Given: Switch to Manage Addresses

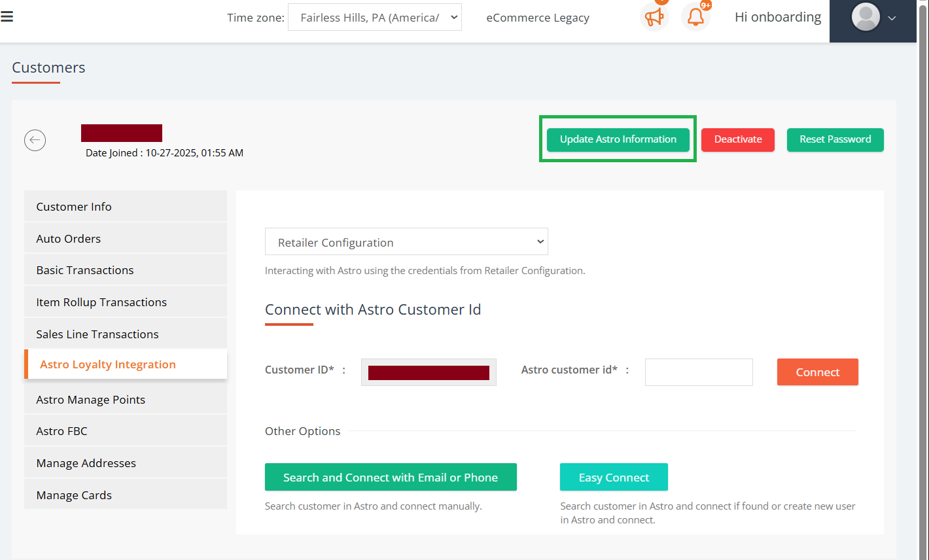Looking at the screenshot, I should click(126, 463).
